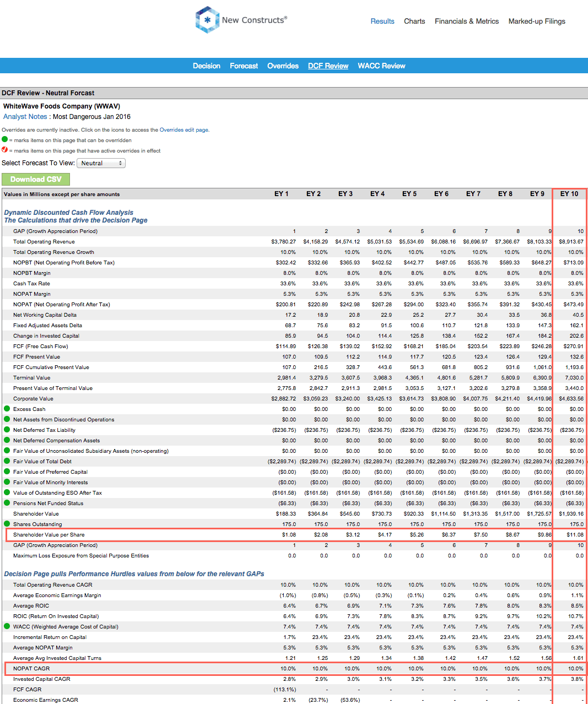588x704 pixels.
Task: Click the Decision Page Performance Hurdles heading
Action: tap(134, 573)
